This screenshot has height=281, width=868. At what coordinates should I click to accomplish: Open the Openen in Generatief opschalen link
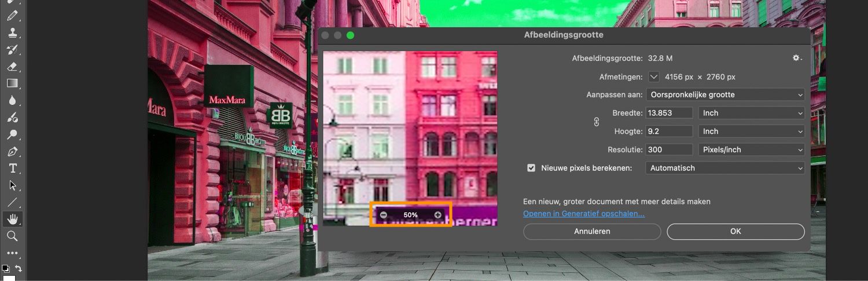(584, 214)
